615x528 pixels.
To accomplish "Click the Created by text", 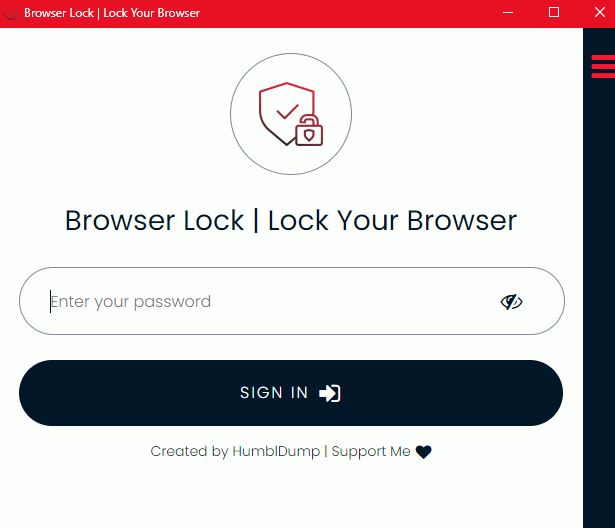I will pos(189,451).
